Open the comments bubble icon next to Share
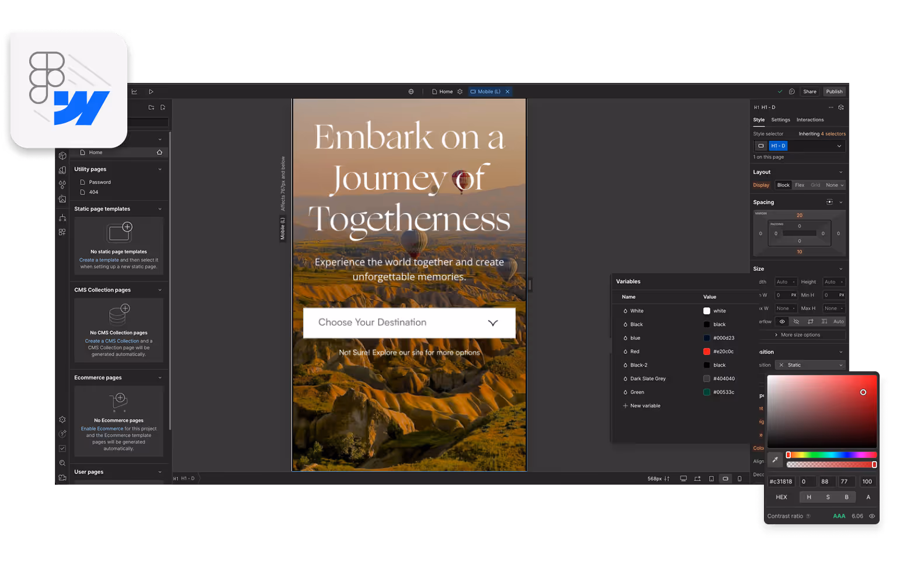924x578 pixels. (792, 92)
